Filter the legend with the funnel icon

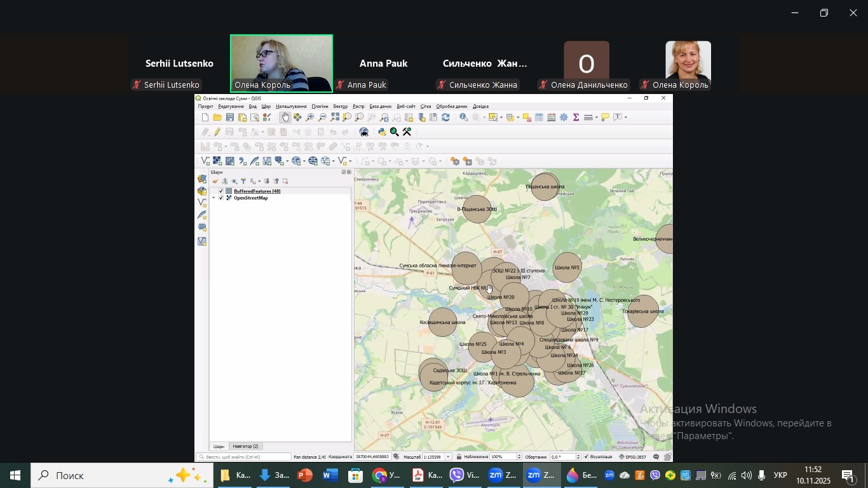(243, 181)
